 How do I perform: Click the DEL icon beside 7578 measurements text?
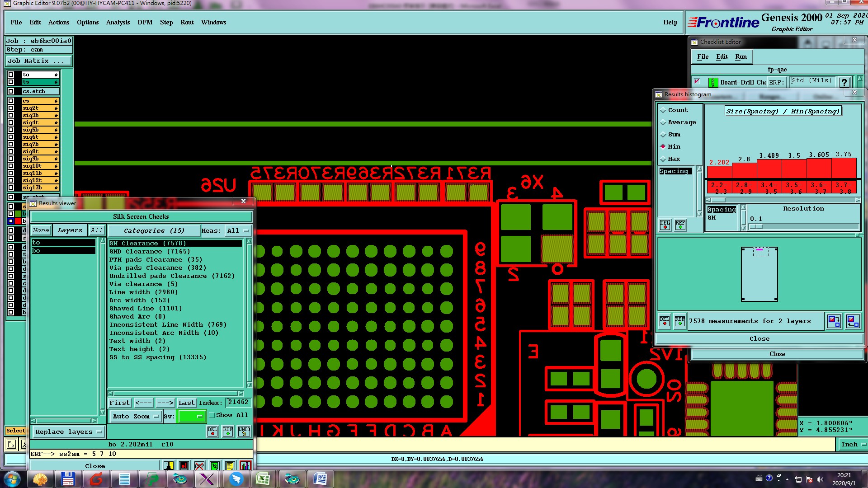(x=665, y=321)
